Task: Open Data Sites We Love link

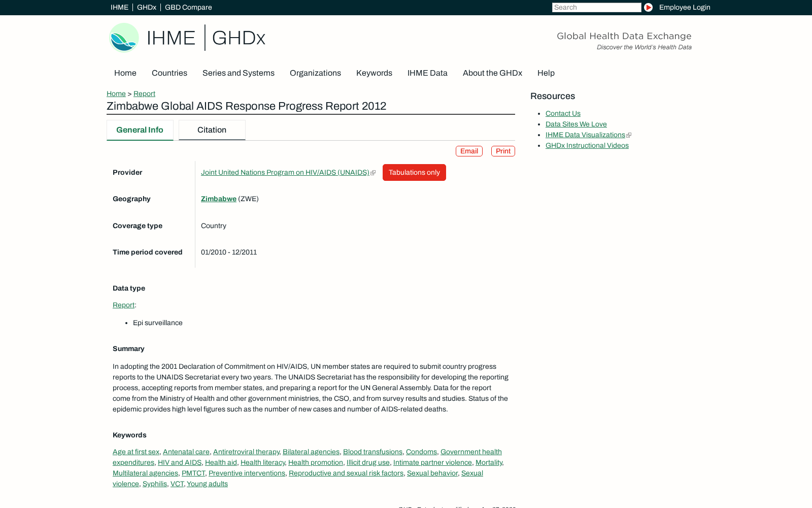Action: coord(576,124)
